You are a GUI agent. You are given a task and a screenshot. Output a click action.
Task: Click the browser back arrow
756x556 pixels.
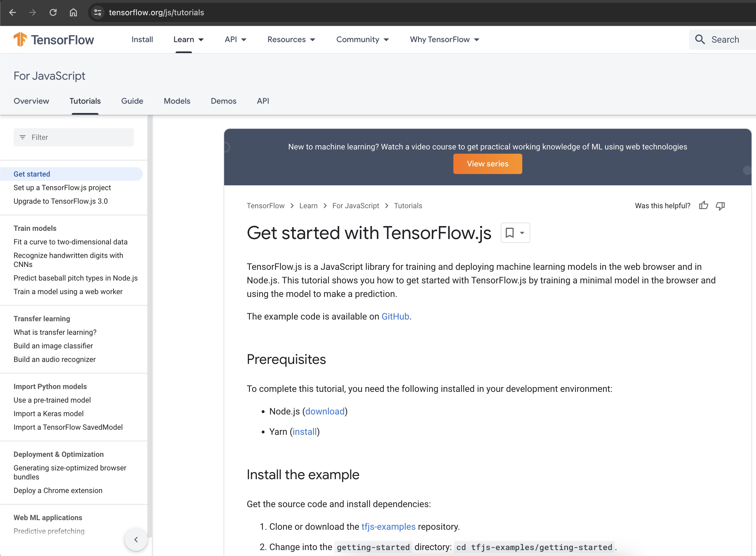[12, 12]
